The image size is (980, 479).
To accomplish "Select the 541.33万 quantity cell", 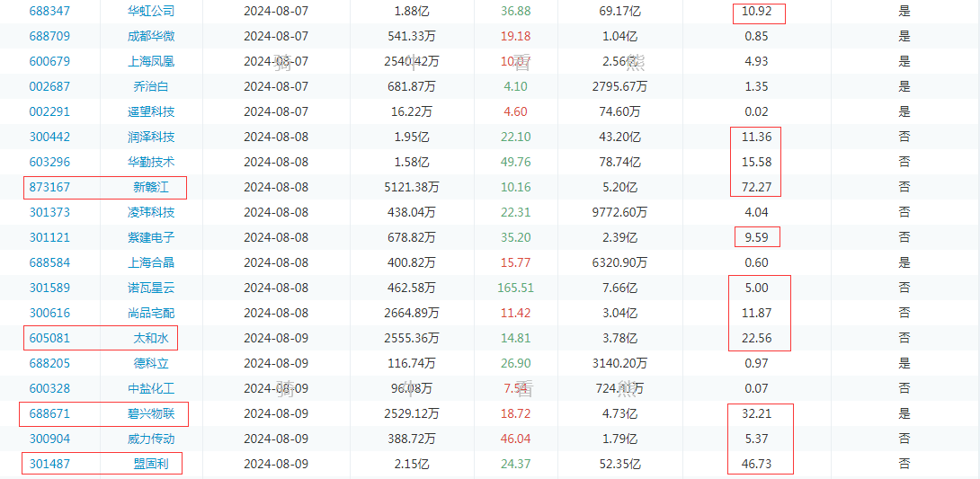I will (412, 36).
